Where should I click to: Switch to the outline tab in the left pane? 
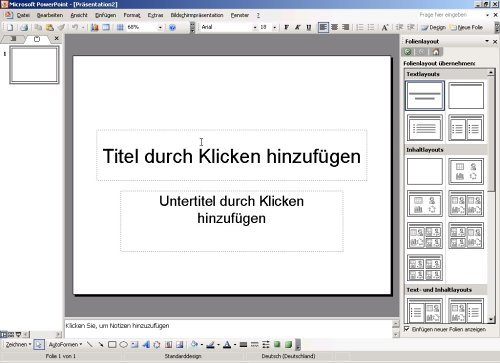[13, 39]
